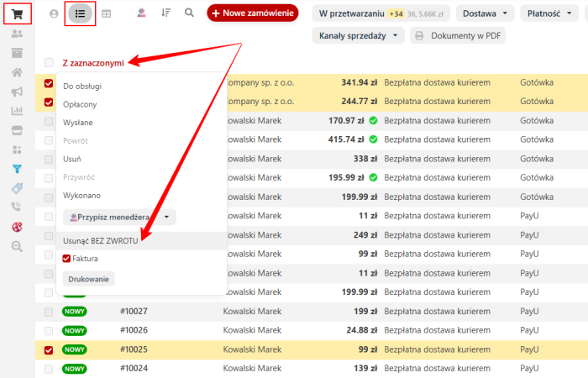The width and height of the screenshot is (588, 378).
Task: Open the Kanały sprzedaży dropdown
Action: 359,35
